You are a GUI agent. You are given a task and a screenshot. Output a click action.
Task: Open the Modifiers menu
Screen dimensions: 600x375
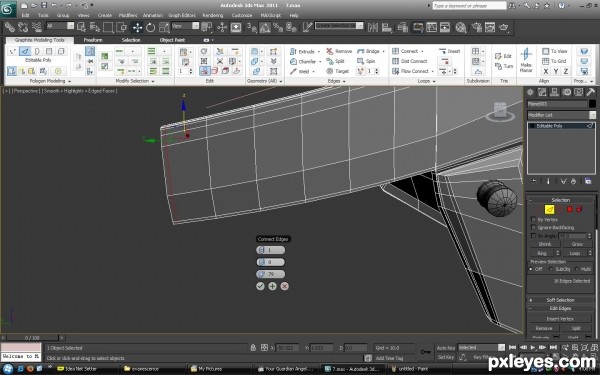point(128,15)
